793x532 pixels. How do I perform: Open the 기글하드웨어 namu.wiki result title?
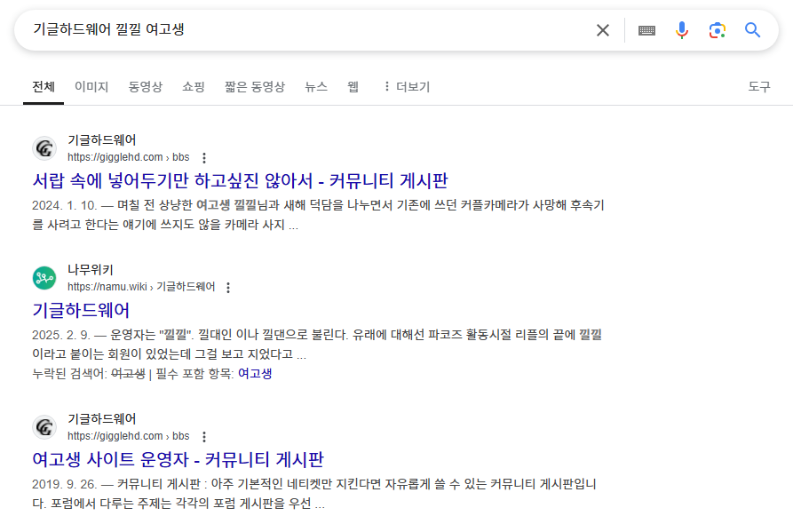(81, 311)
